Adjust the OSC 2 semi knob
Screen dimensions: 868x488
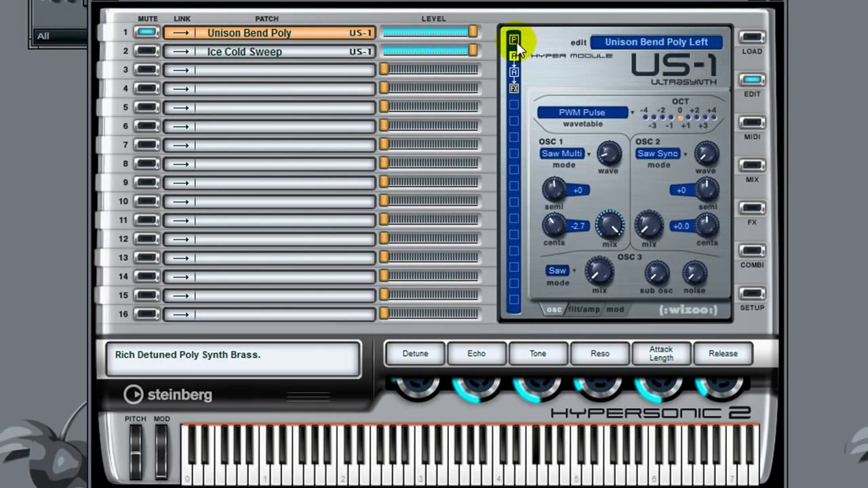click(707, 190)
